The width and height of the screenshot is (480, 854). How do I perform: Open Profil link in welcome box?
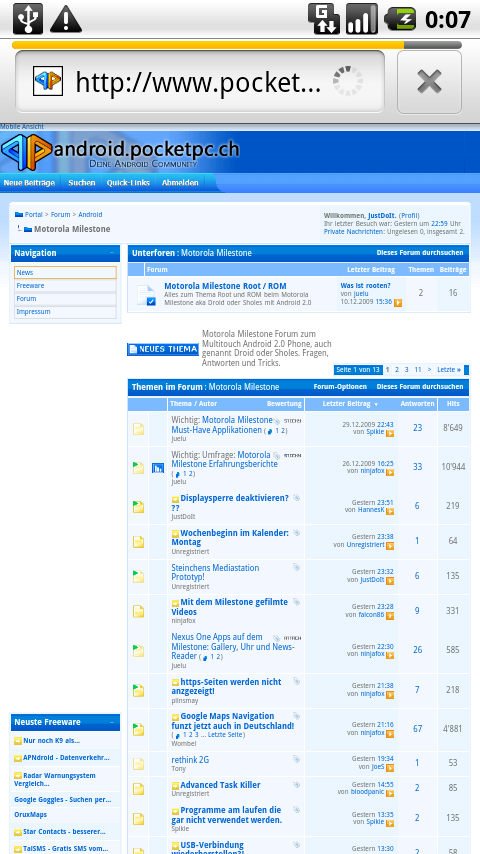(409, 216)
